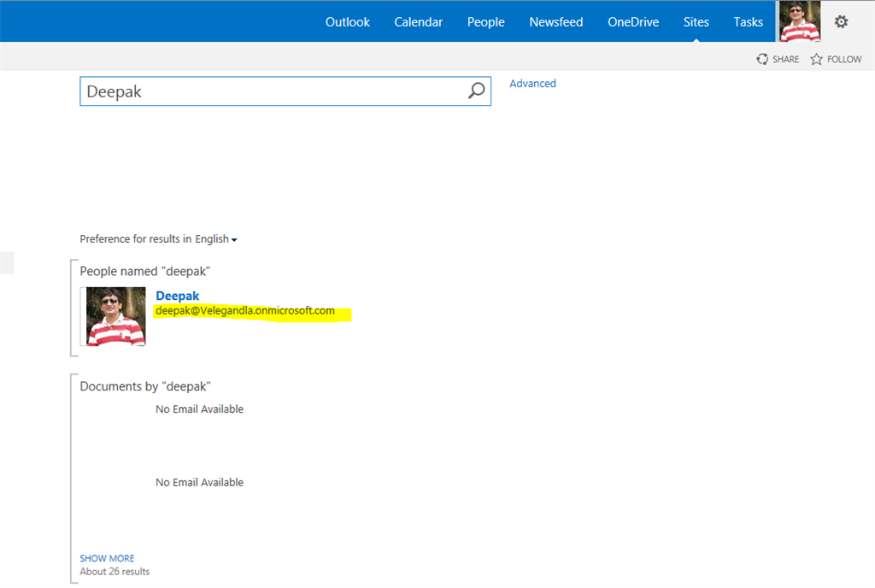Click the Documents by "deepak" heading
The image size is (875, 588).
point(145,386)
